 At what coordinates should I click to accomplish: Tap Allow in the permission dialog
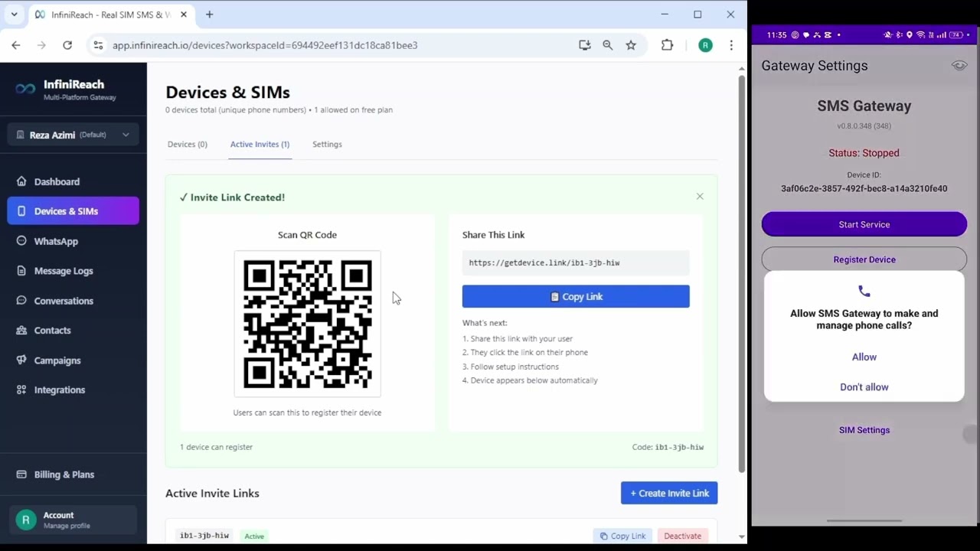864,357
